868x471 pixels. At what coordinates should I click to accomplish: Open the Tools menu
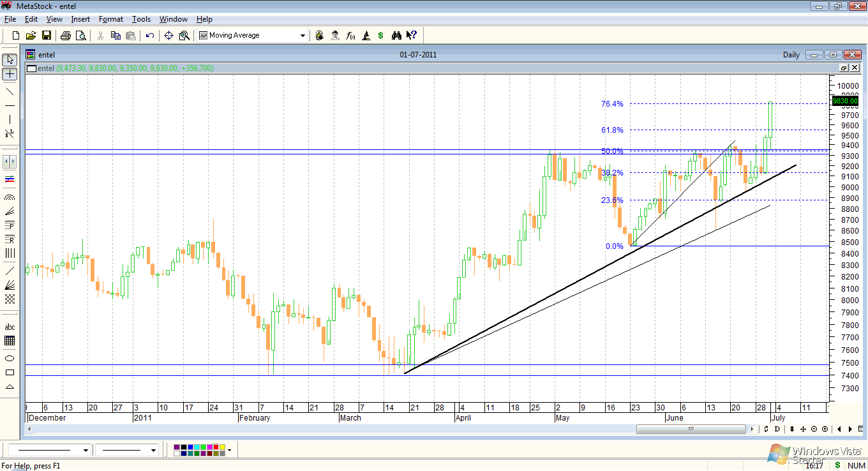[x=141, y=19]
